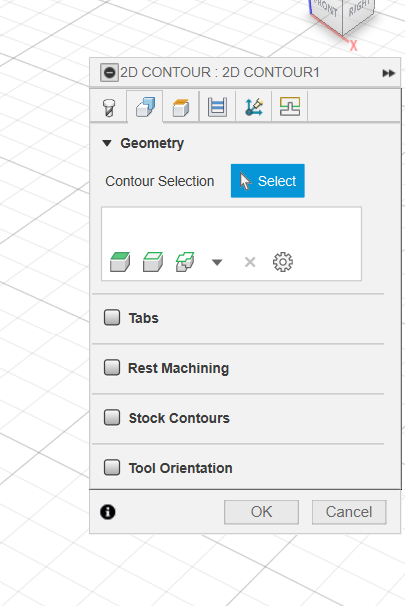Enable the Rest Machining checkbox

112,368
